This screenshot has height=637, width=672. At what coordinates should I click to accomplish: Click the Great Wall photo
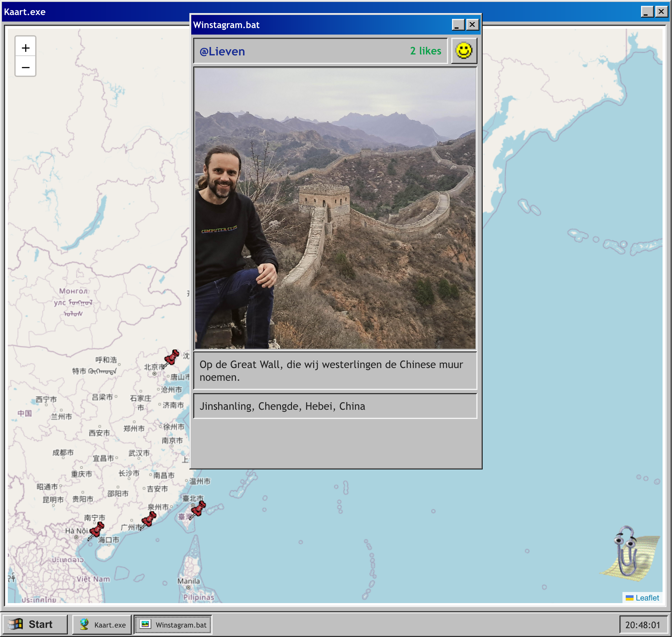[x=335, y=208]
